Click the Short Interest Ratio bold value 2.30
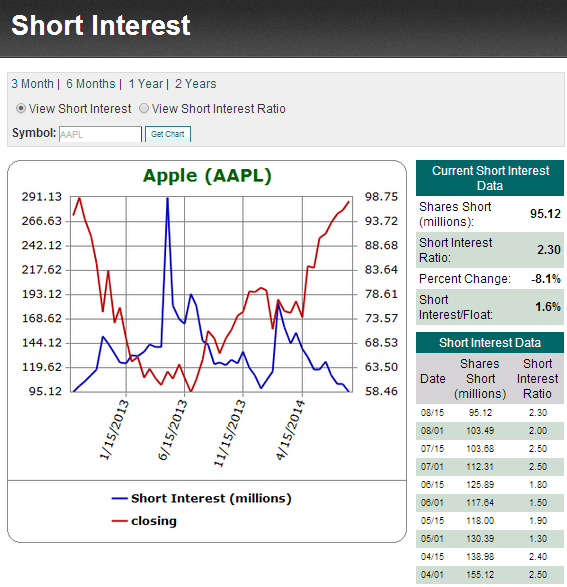The image size is (567, 587). pyautogui.click(x=549, y=250)
